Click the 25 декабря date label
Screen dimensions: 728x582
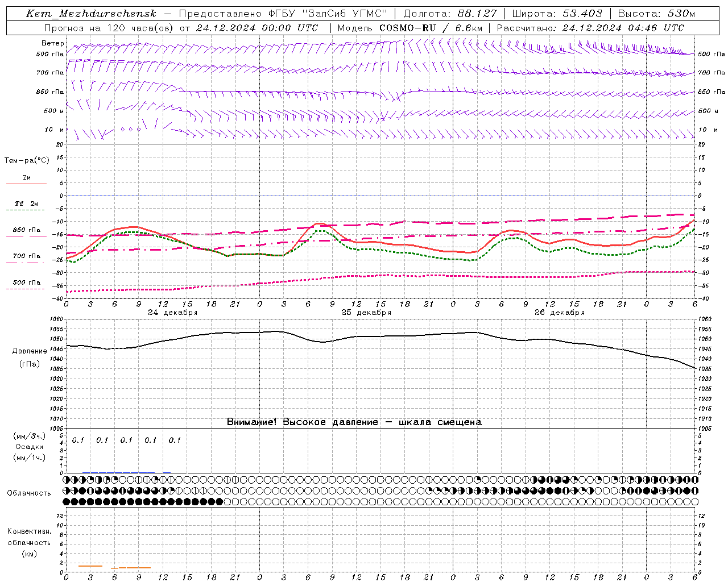click(x=366, y=312)
